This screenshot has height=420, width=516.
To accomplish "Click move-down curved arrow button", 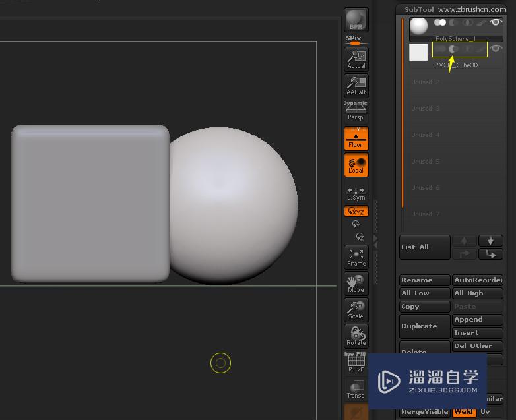I will tap(490, 254).
